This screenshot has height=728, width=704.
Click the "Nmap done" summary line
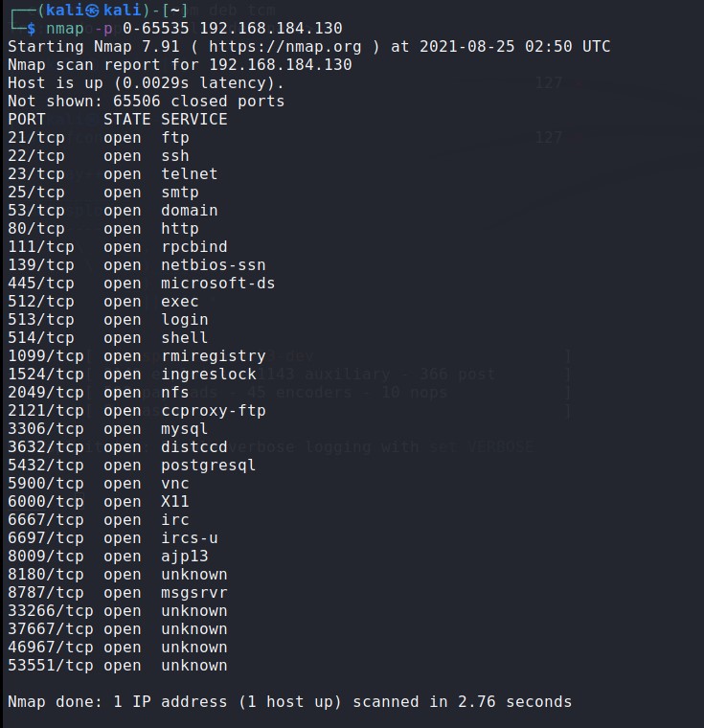[289, 702]
